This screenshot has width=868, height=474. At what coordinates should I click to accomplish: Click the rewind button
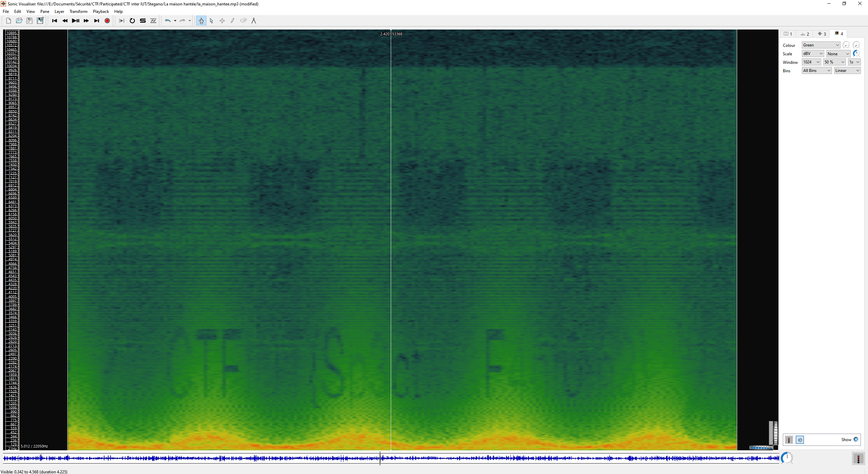[65, 21]
